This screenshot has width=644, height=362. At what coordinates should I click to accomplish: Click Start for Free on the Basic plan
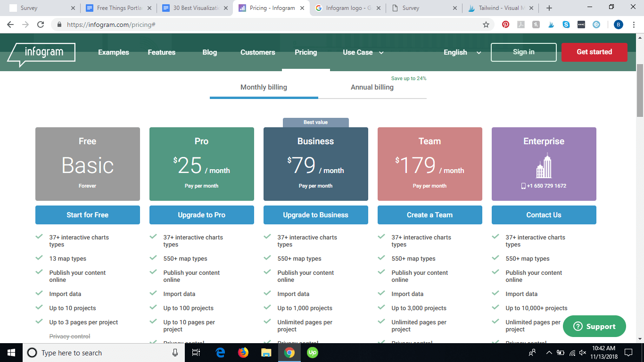87,214
